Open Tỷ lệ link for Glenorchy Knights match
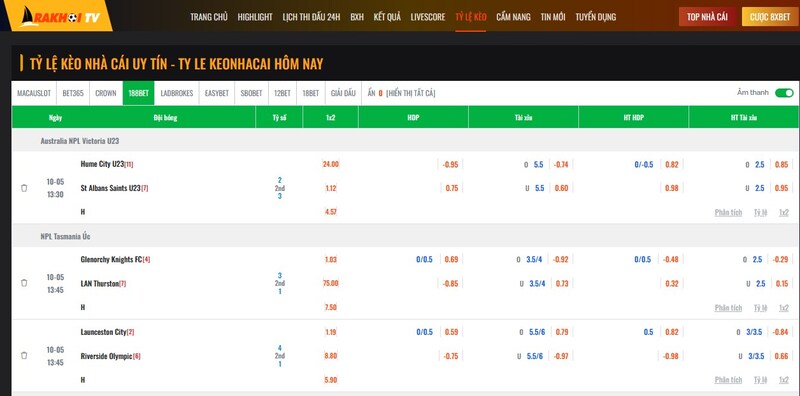 point(760,308)
